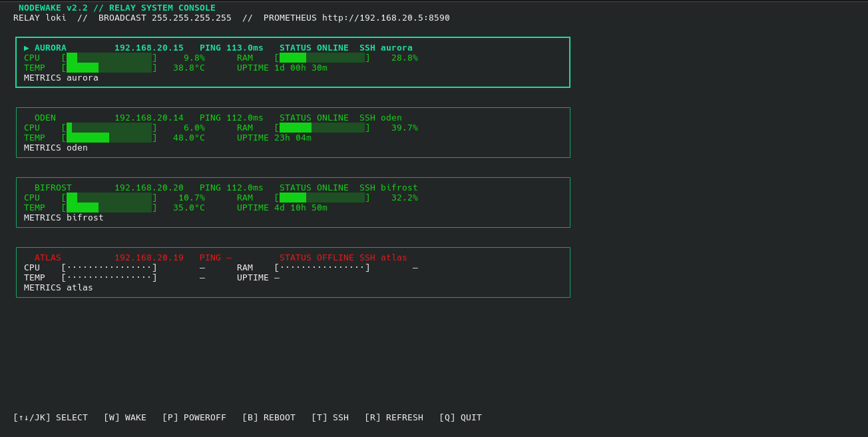Click METRICS atlas line
868x437 pixels.
pyautogui.click(x=59, y=288)
